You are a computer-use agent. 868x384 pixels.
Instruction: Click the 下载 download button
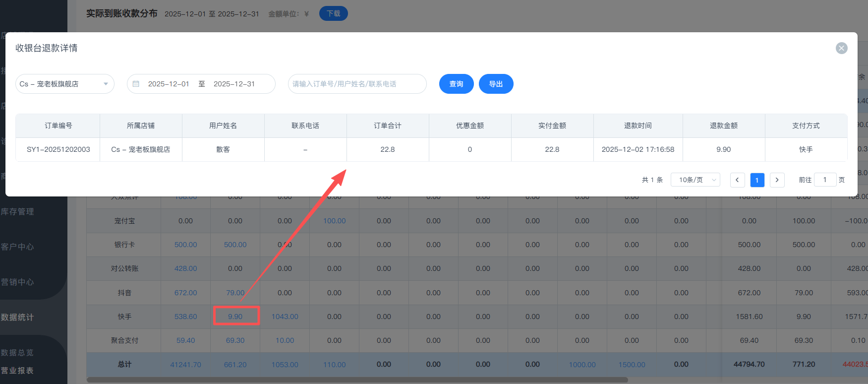pos(333,13)
